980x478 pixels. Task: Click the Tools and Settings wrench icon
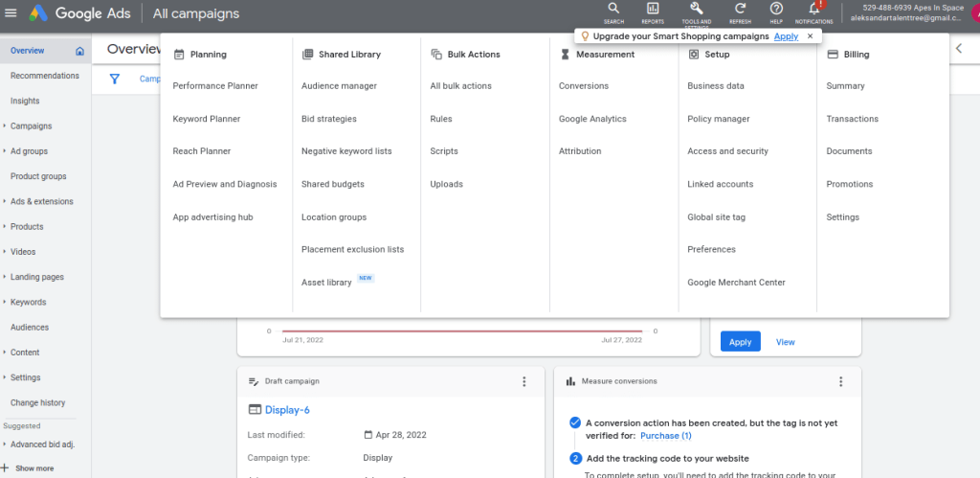(697, 8)
